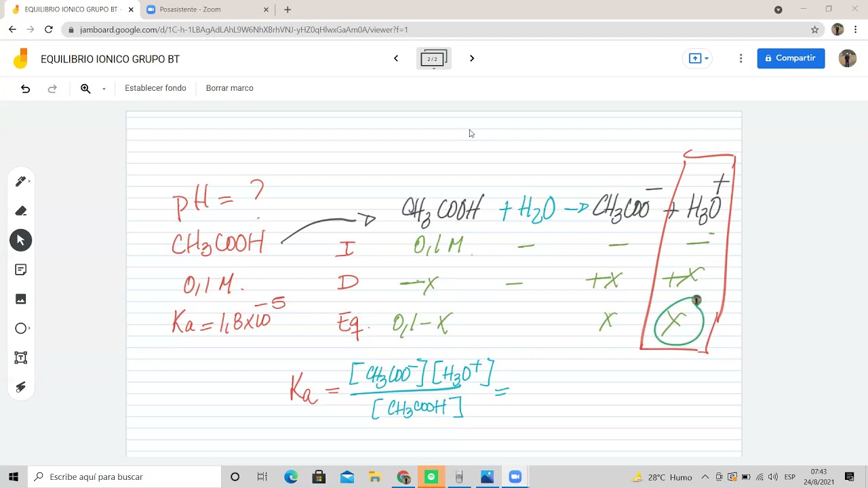The image size is (868, 488).
Task: Open the Mail app from taskbar
Action: [x=347, y=477]
